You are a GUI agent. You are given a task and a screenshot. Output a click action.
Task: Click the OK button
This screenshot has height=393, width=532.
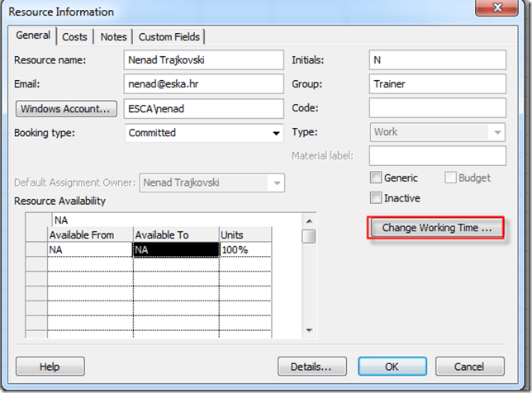coord(392,367)
